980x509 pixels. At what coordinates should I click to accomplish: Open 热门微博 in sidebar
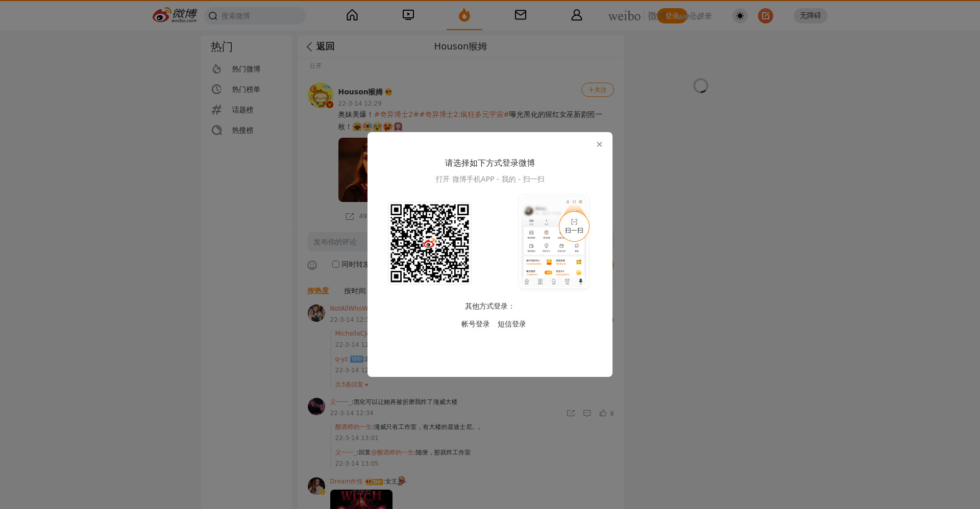246,69
